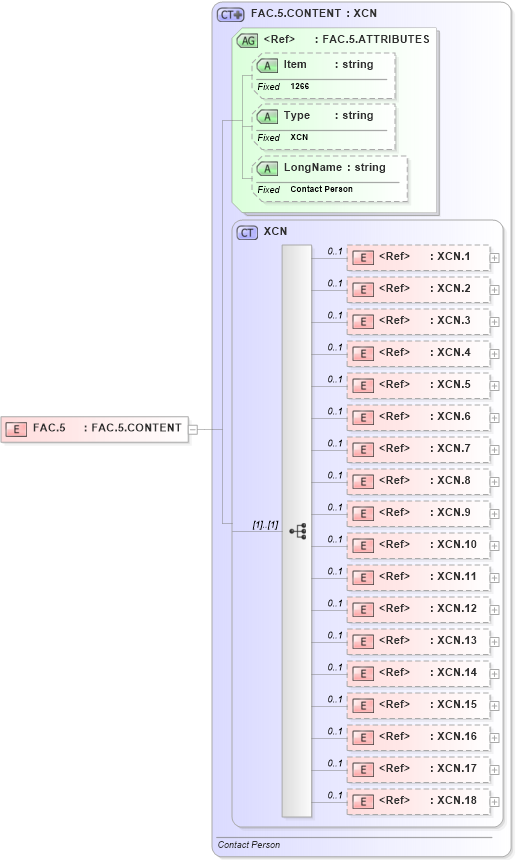
Task: Click the E icon of XCN.1
Action: tap(363, 258)
